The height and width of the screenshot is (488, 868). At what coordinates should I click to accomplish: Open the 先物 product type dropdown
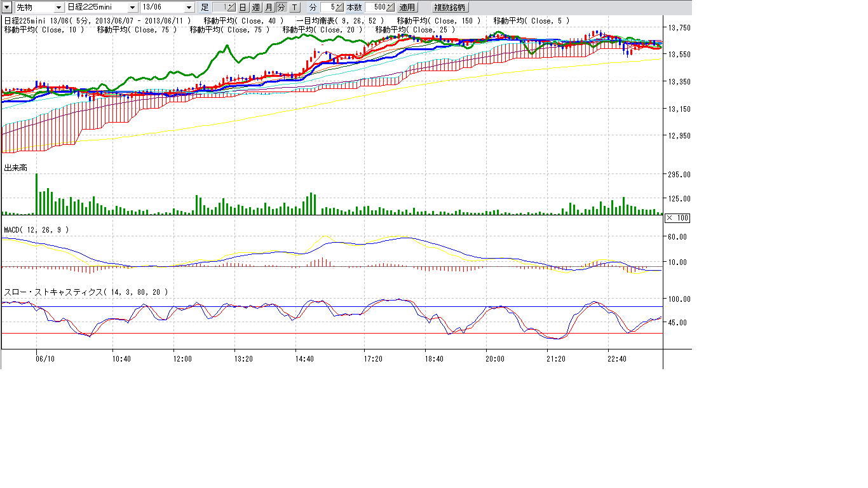coord(58,8)
